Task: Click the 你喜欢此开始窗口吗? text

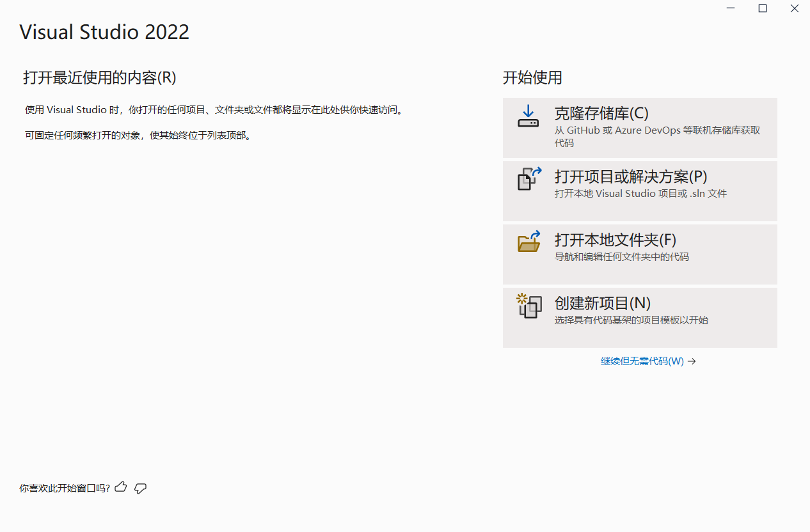Action: click(x=65, y=488)
